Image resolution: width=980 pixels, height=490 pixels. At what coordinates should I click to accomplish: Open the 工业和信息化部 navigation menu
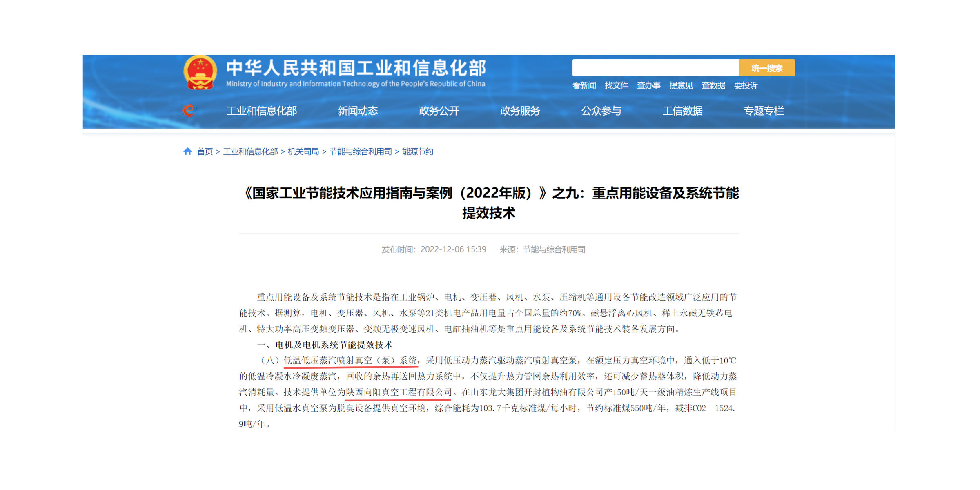coord(262,111)
